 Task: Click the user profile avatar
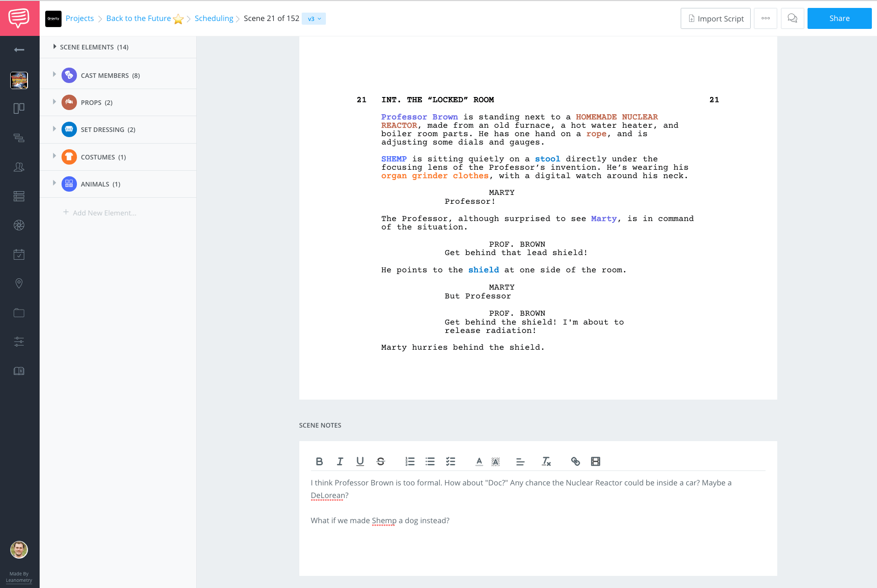tap(19, 550)
